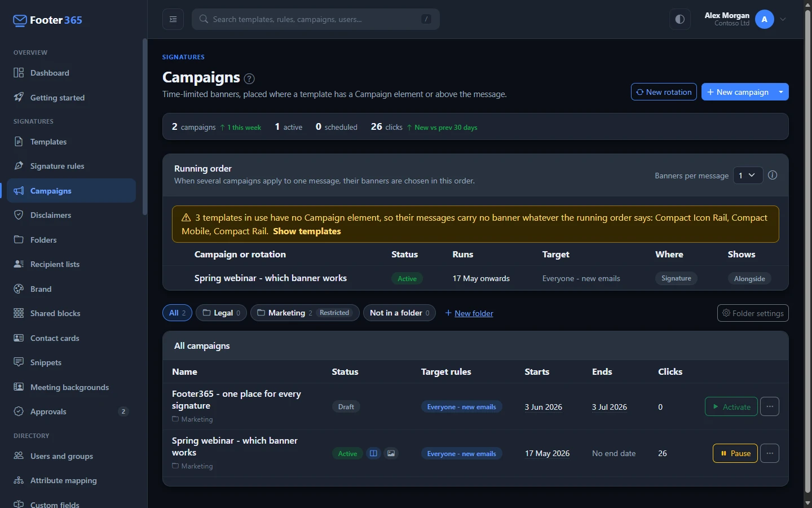
Task: Click the A/B split icon on Spring webinar
Action: click(x=373, y=453)
